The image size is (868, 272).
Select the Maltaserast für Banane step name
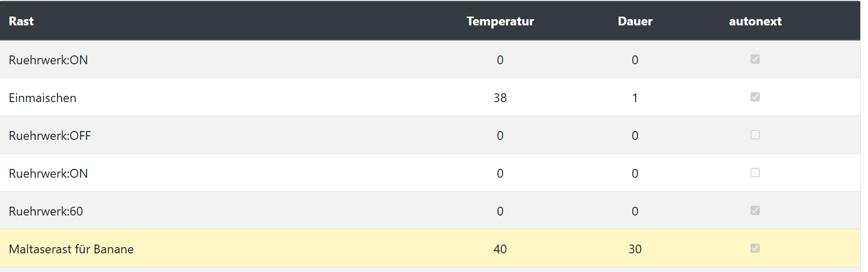click(71, 249)
